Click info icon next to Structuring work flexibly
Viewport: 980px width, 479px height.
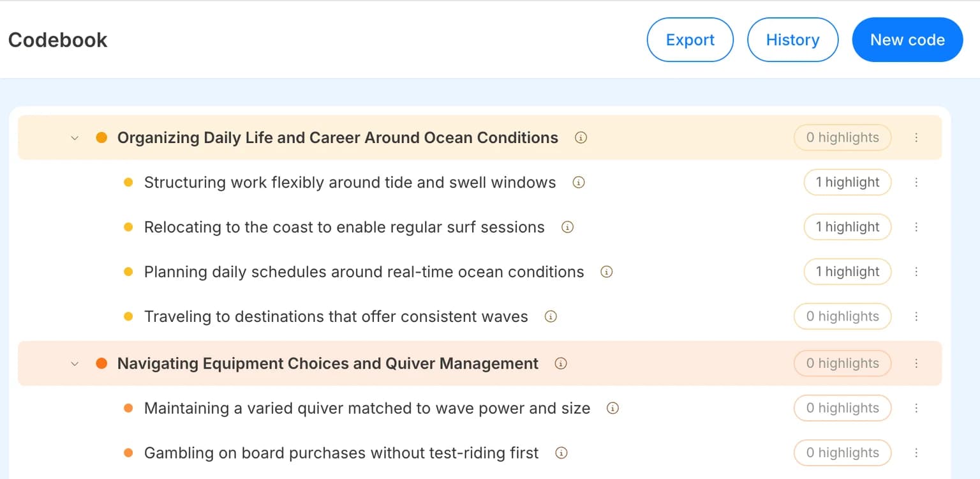tap(579, 182)
